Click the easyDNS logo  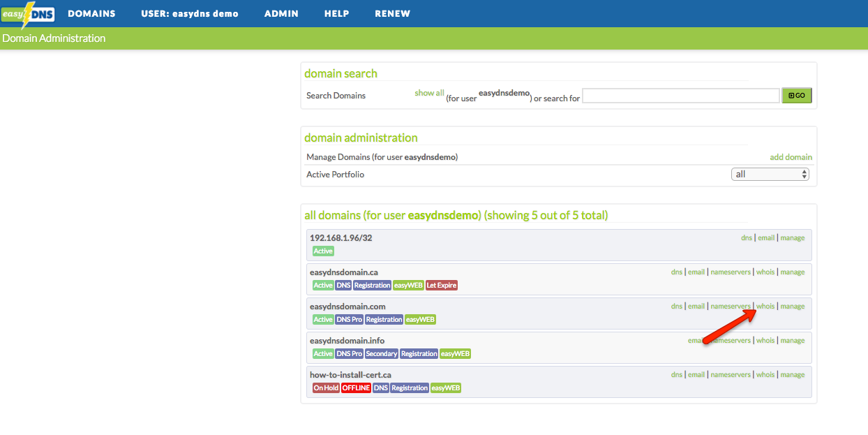coord(28,14)
